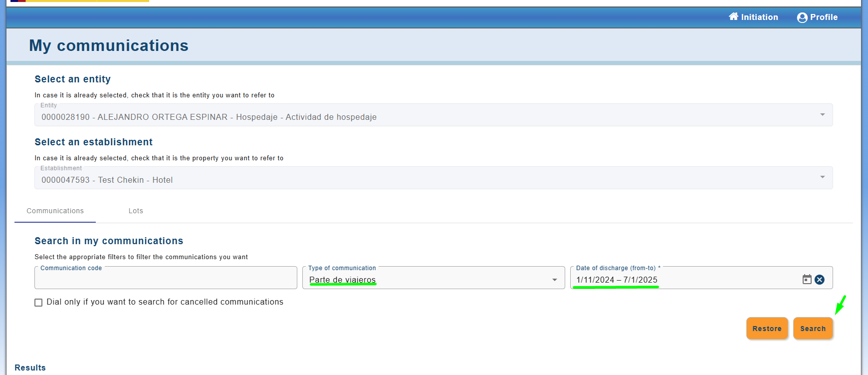This screenshot has width=868, height=375.
Task: Click the Date of discharge range field
Action: click(683, 280)
